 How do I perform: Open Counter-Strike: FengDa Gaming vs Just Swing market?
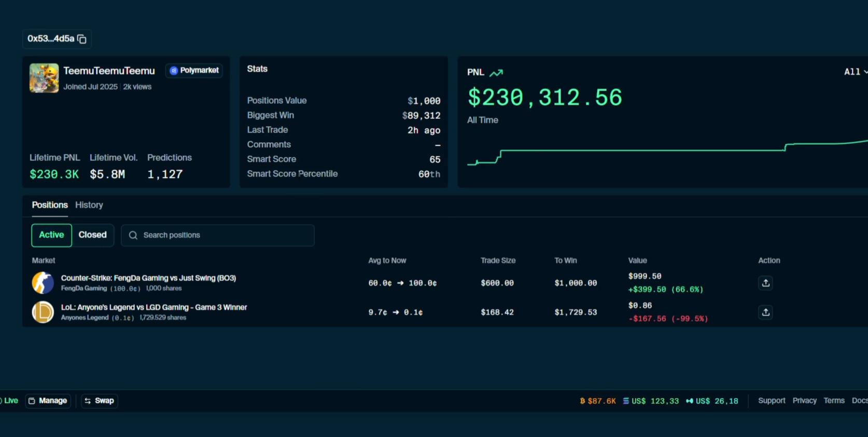coord(148,278)
